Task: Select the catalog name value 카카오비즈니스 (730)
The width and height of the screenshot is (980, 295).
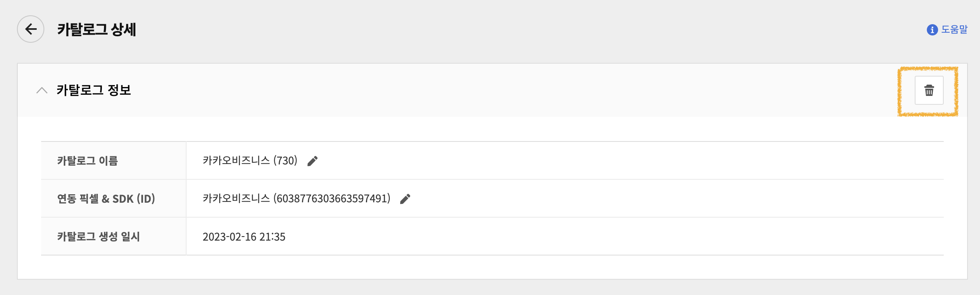Action: 250,160
